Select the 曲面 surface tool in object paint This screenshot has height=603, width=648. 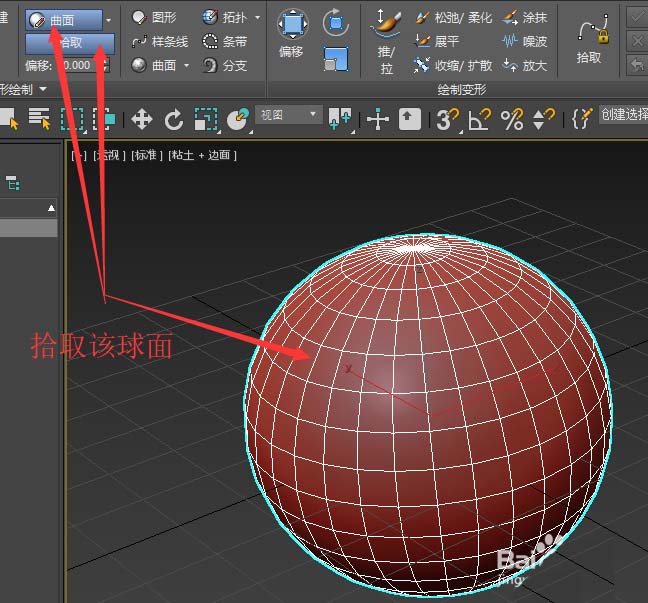tap(154, 65)
